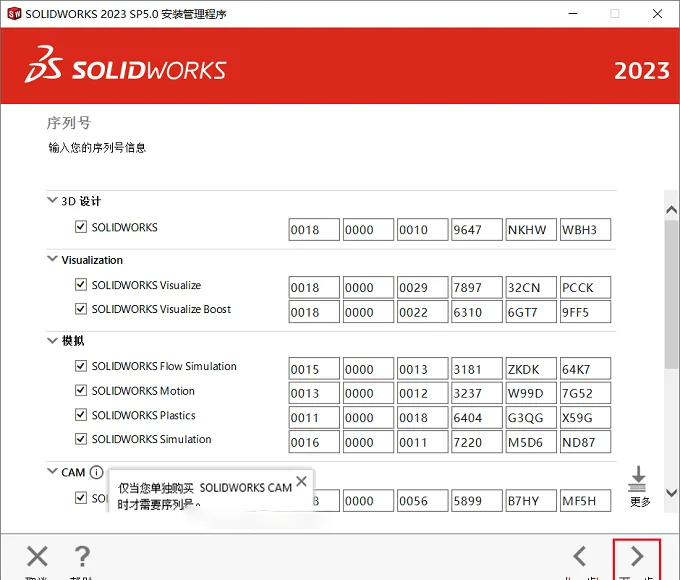Click the CAM serial field containing B7HY

pos(531,501)
